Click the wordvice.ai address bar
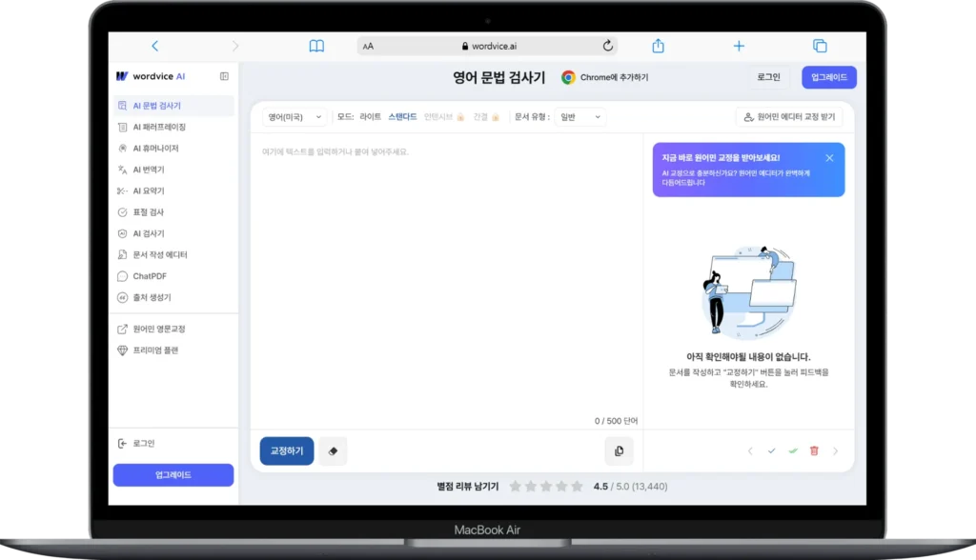The image size is (976, 560). (487, 46)
